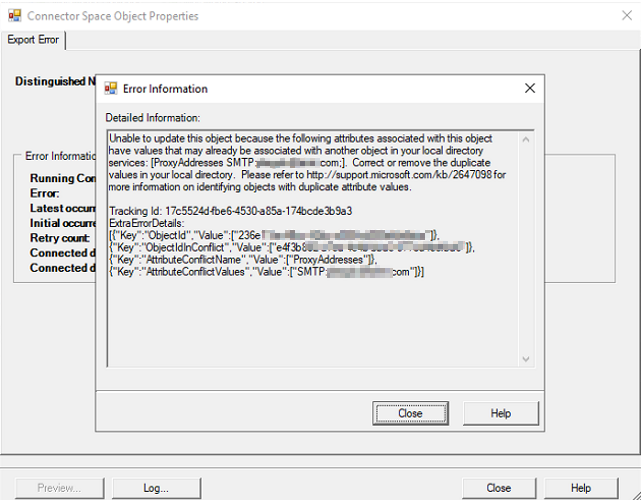Close the Error Information dialog with X

tap(530, 89)
